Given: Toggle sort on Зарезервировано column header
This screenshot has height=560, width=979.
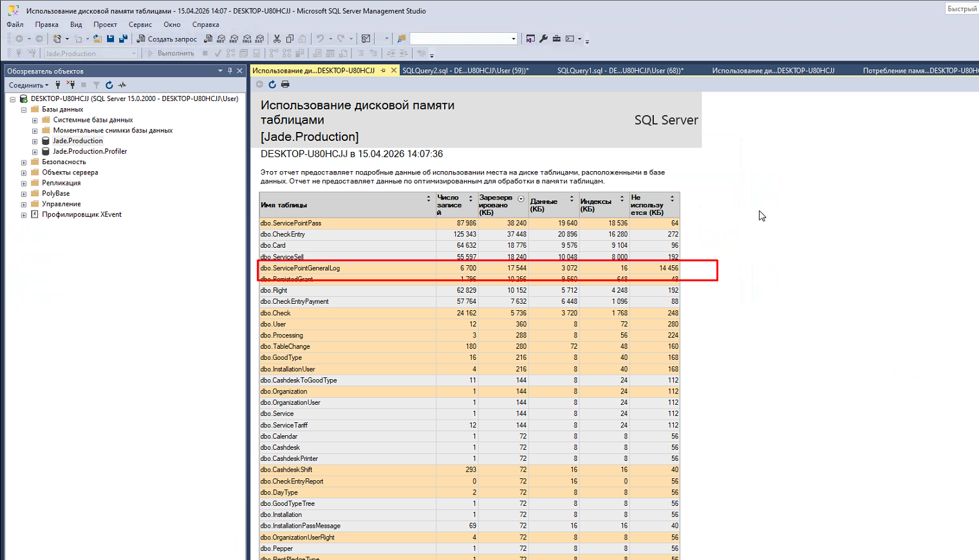Looking at the screenshot, I should (x=521, y=199).
